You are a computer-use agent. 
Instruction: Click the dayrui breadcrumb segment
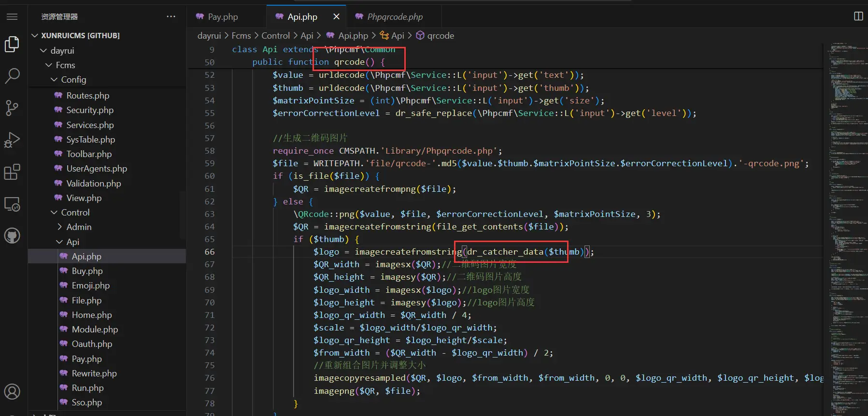tap(209, 35)
